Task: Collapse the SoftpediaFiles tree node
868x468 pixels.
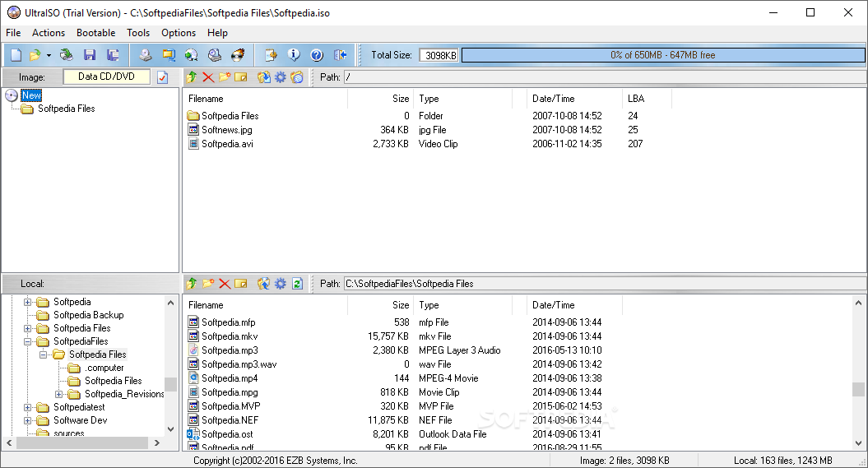Action: [x=27, y=342]
